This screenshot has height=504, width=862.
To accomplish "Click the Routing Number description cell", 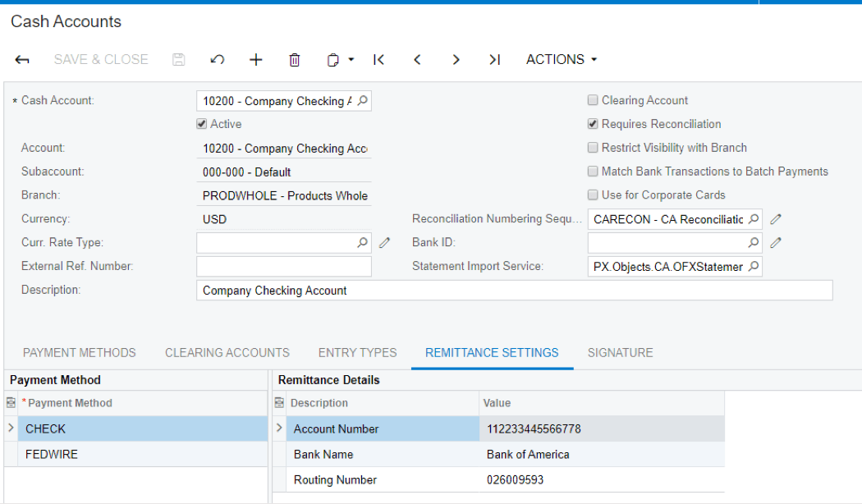I will click(x=383, y=480).
